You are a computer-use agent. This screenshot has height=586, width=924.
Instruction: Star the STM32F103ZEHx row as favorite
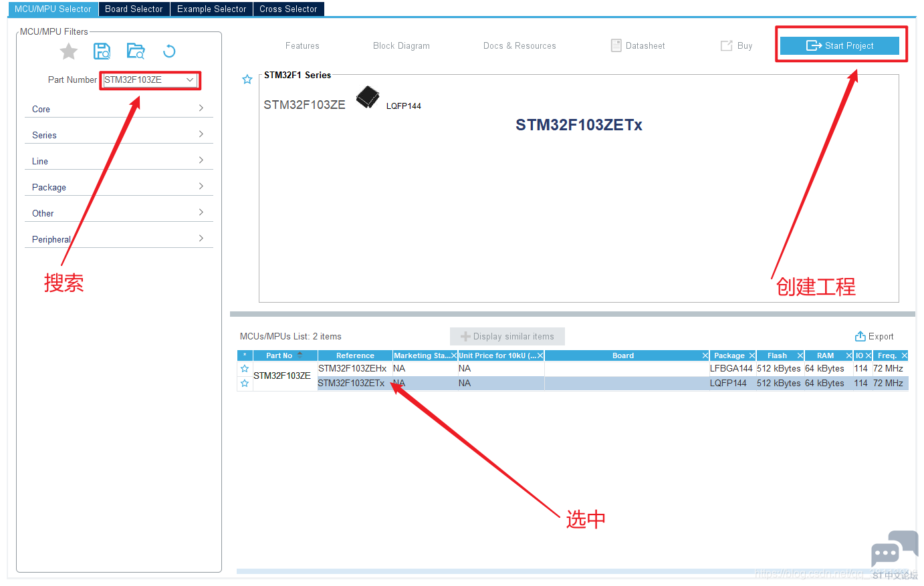pyautogui.click(x=245, y=369)
